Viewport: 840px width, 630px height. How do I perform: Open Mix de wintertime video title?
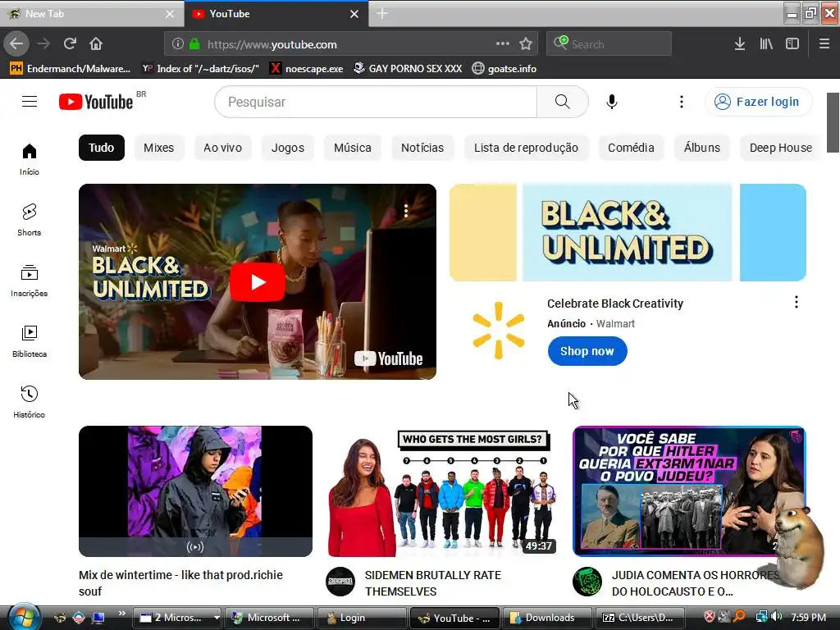(x=180, y=583)
